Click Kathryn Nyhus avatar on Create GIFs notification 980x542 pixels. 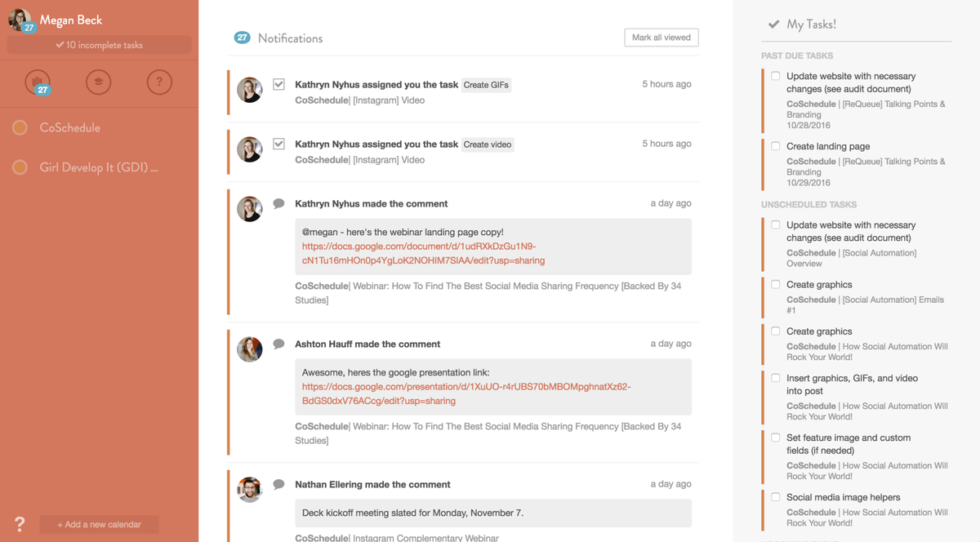coord(250,90)
